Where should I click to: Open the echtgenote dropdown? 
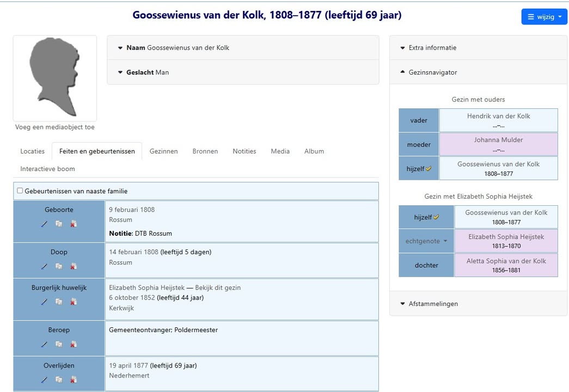coord(425,241)
